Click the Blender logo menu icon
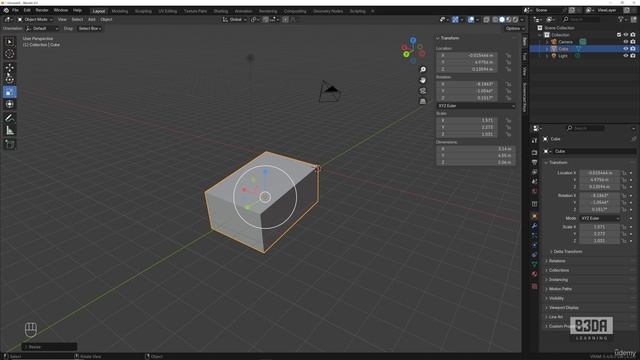 pos(6,10)
